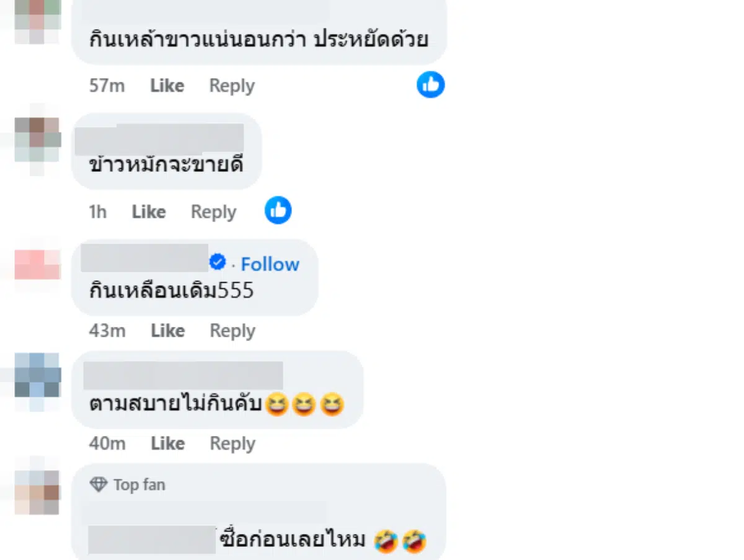Click the Top fan diamond badge icon
Viewport: 744px width, 560px height.
pyautogui.click(x=101, y=484)
